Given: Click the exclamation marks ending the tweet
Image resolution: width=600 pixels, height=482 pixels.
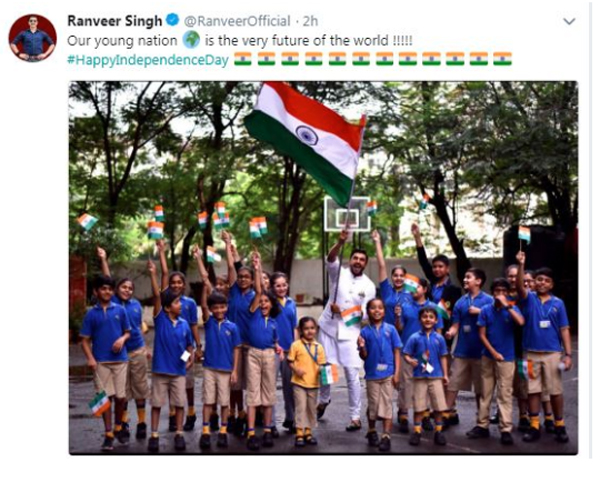Looking at the screenshot, I should (x=403, y=40).
